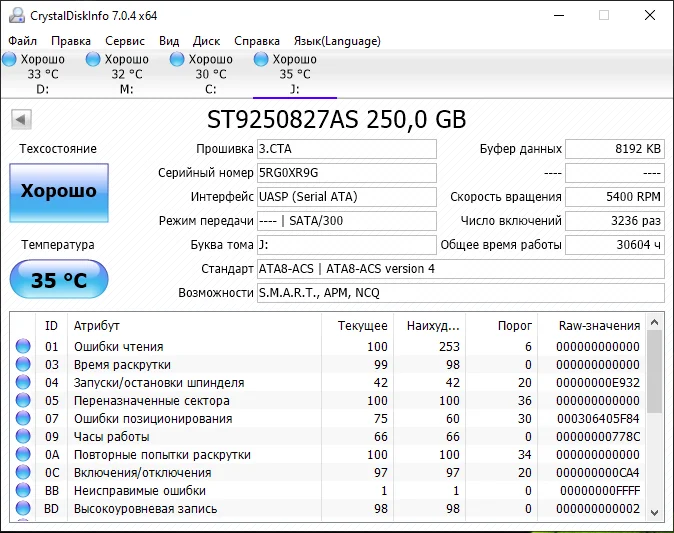
Task: Click the Число включений value 3236 раз
Action: [x=615, y=221]
